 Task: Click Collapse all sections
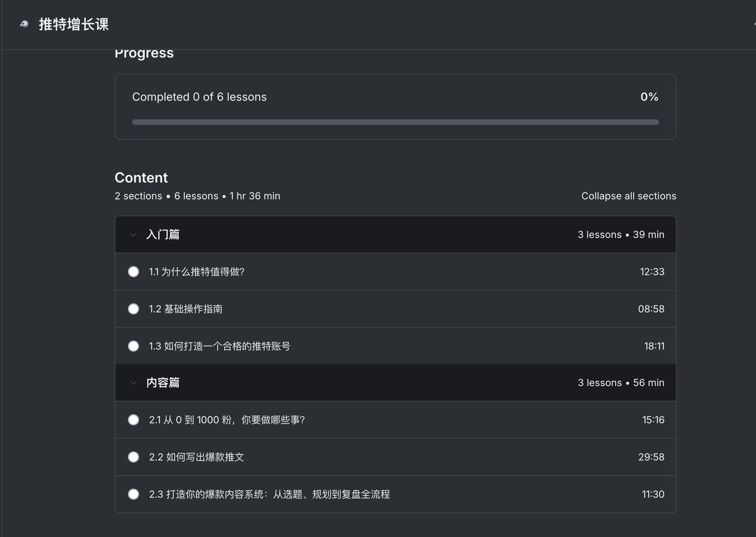point(628,196)
